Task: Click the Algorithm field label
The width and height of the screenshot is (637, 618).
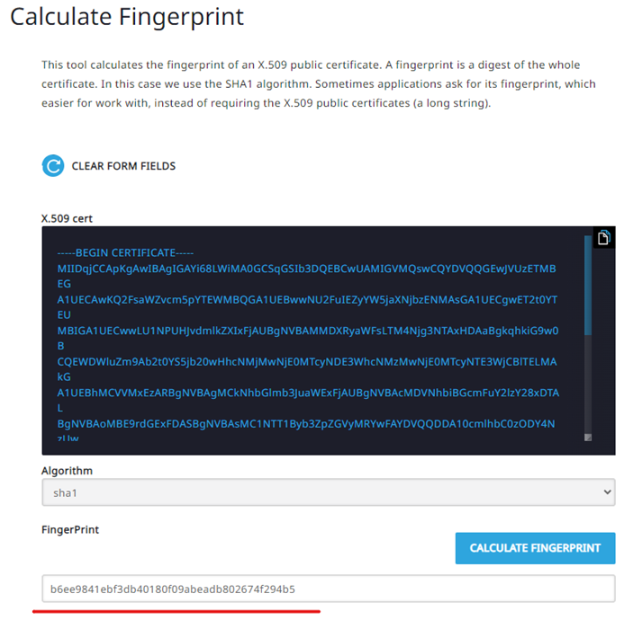Action: pyautogui.click(x=67, y=471)
